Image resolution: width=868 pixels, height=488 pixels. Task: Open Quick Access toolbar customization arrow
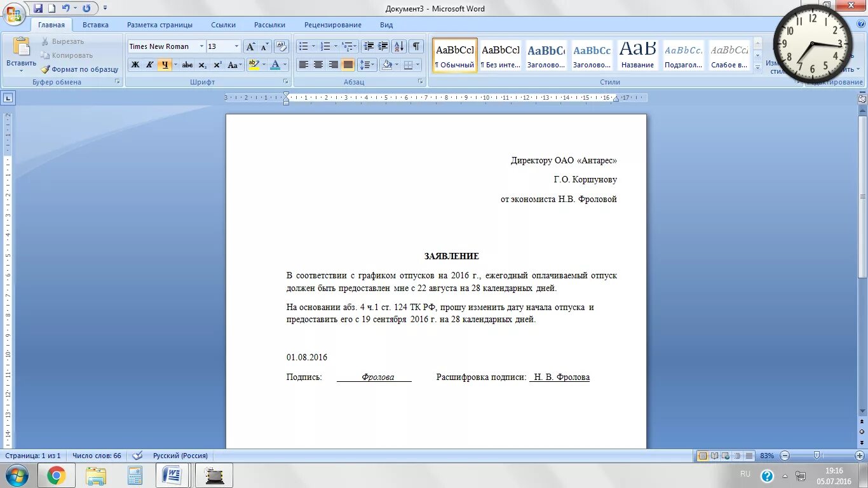105,8
